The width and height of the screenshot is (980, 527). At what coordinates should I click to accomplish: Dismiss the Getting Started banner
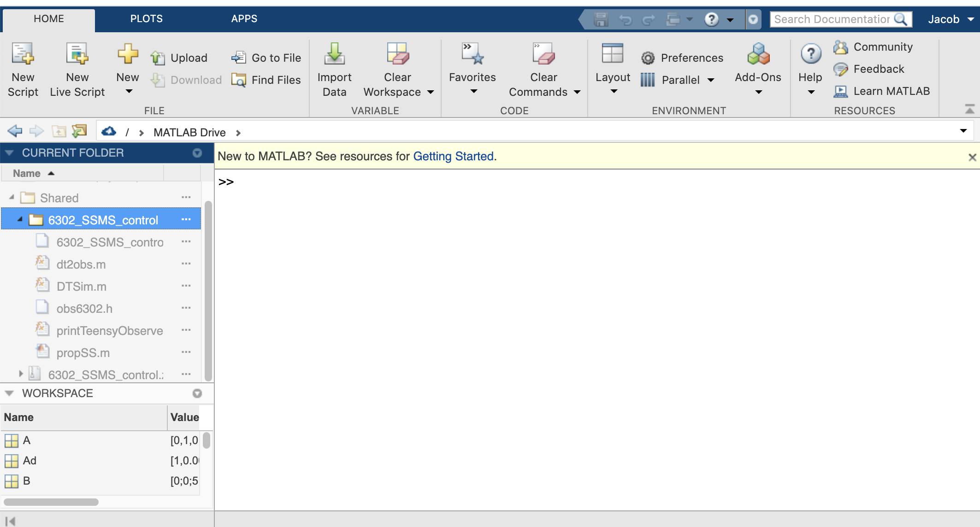point(973,158)
